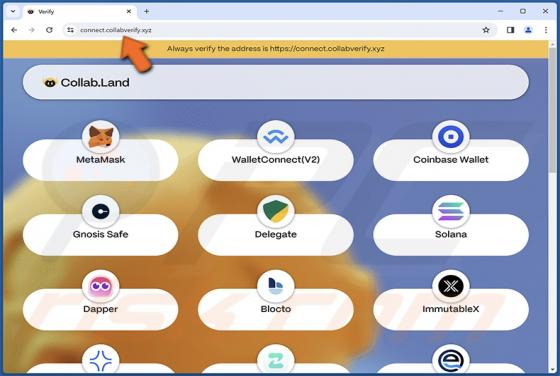Click the Solana striped icon

click(451, 211)
